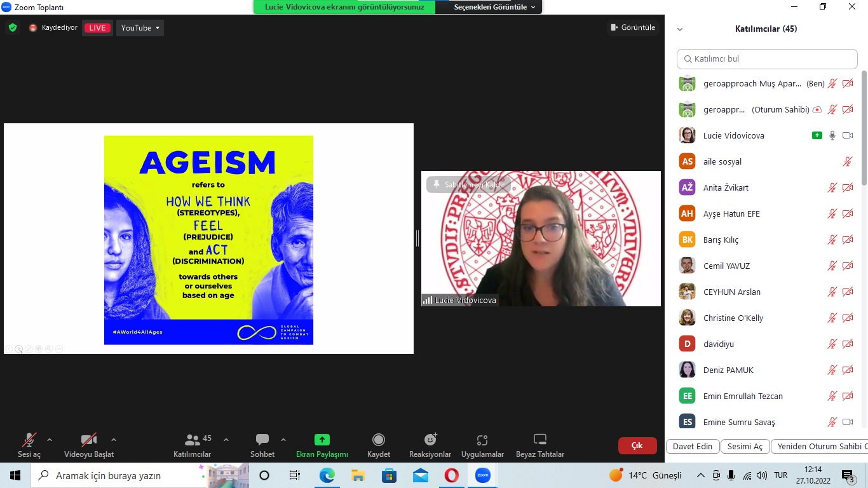Open Beyaz Tahtalar whiteboards
Screen dimensions: 868x488
click(539, 445)
